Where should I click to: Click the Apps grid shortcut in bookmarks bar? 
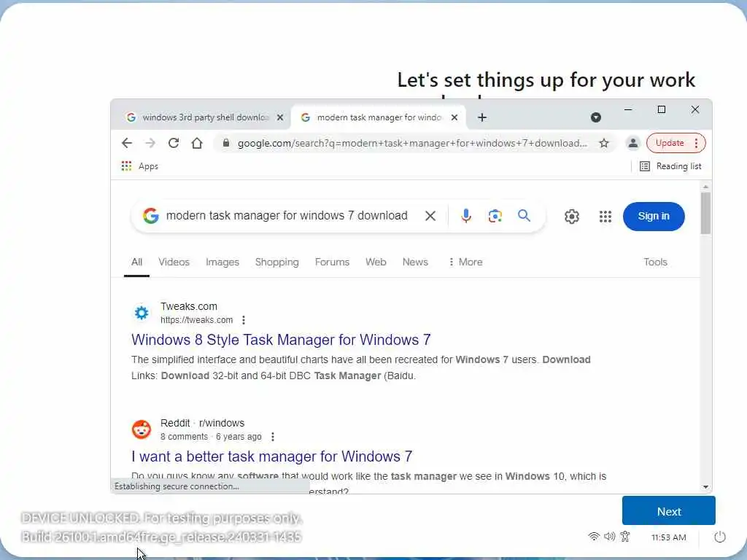pos(139,166)
